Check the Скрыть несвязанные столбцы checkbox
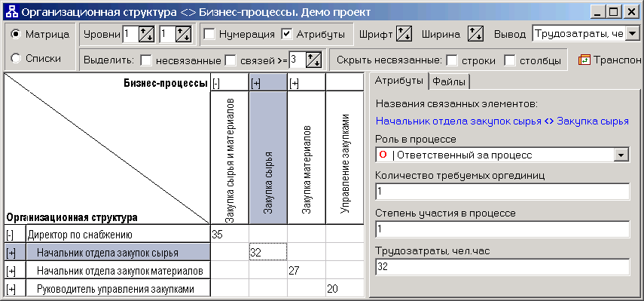Viewport: 644px width, 301px height. (x=510, y=60)
